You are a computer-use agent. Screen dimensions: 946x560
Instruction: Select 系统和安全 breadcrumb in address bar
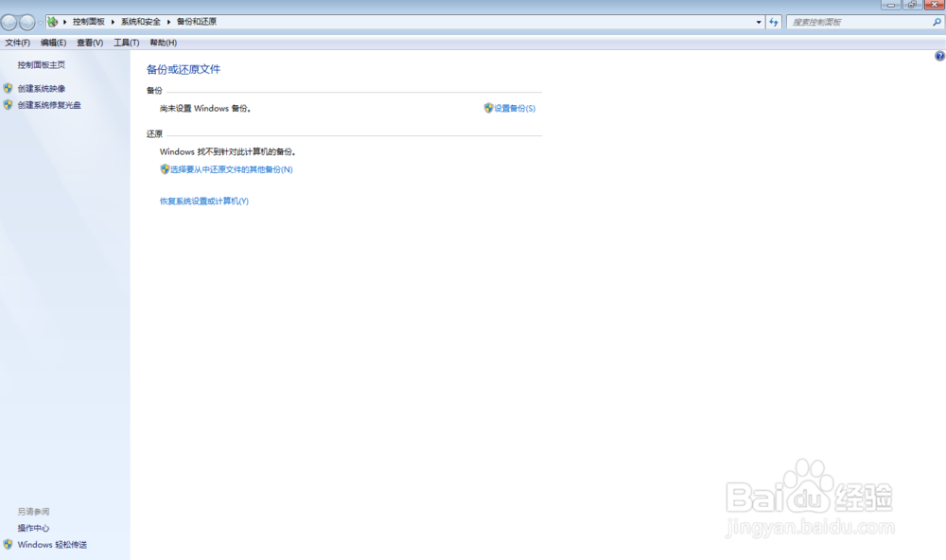coord(141,22)
